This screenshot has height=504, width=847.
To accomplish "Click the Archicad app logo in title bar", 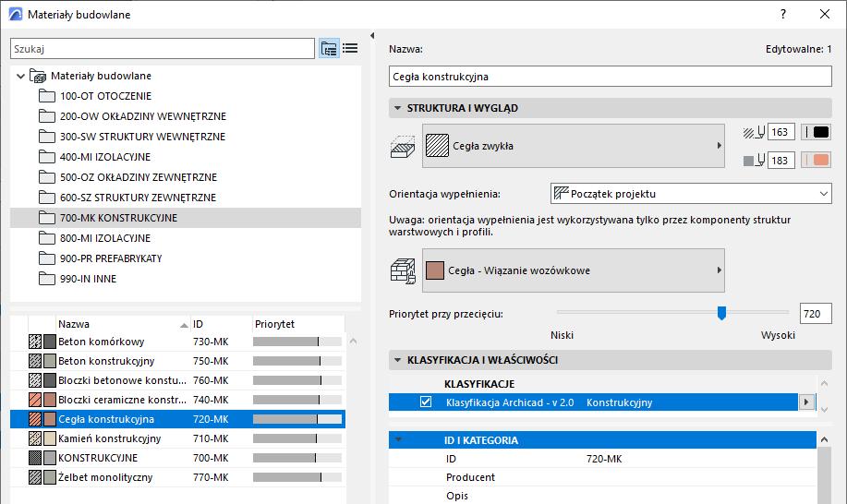I will coord(16,15).
